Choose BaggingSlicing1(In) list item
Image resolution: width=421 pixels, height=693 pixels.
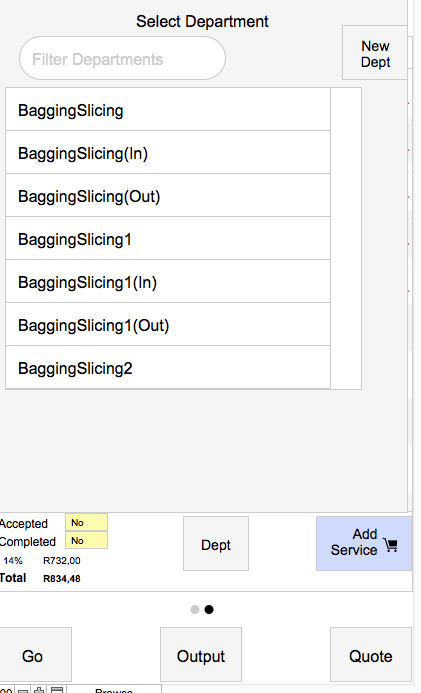(168, 282)
